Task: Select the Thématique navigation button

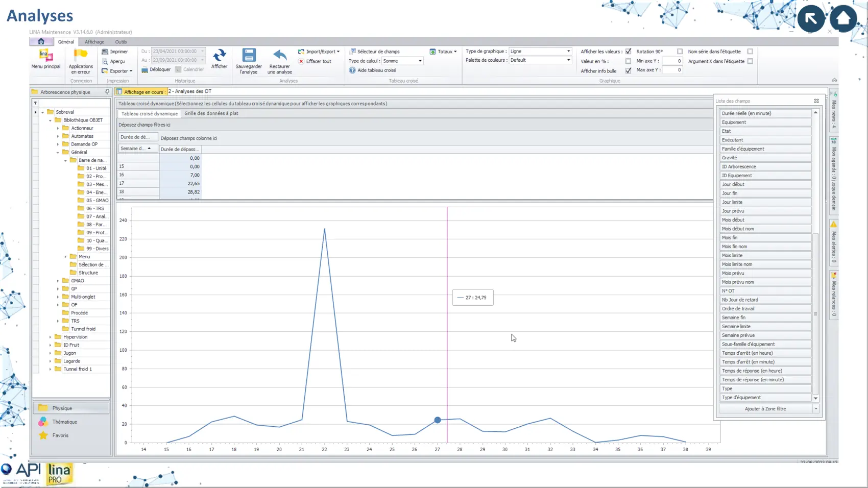Action: pyautogui.click(x=64, y=422)
